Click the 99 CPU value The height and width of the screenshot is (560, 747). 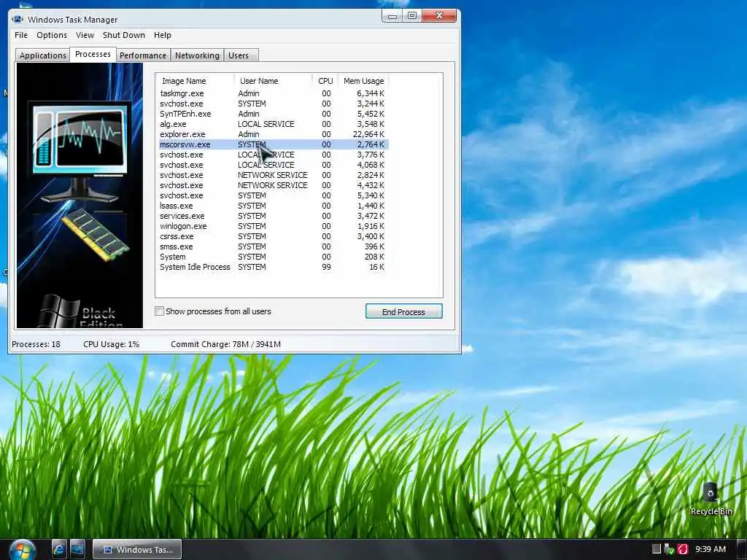pos(326,267)
